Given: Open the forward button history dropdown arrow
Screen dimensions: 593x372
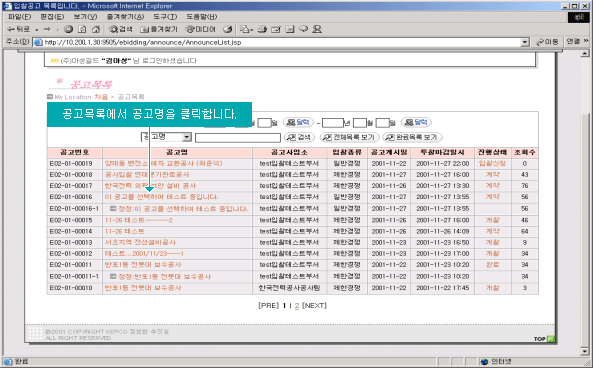Looking at the screenshot, I should point(58,29).
